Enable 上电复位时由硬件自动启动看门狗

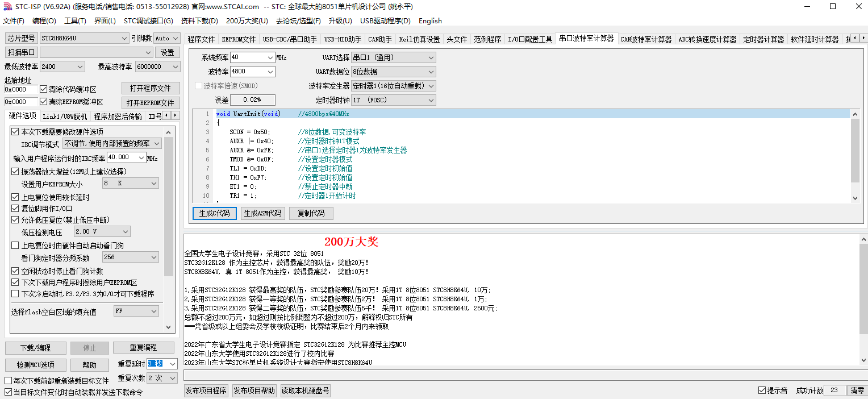point(15,246)
